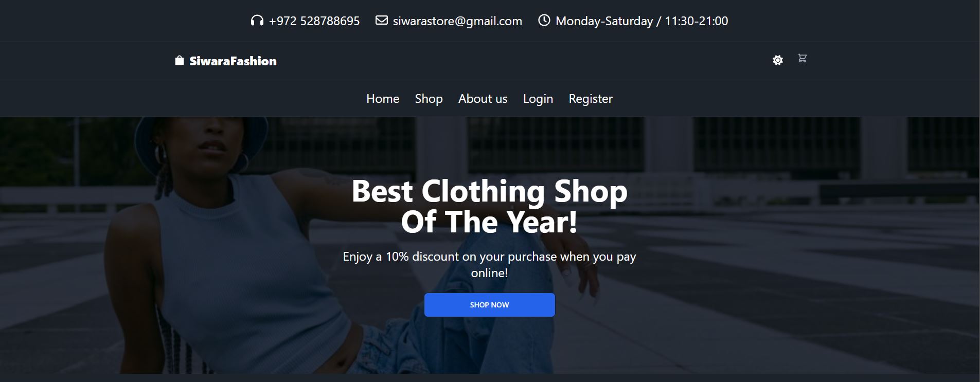Click the headphones support icon
The image size is (980, 382).
click(257, 21)
